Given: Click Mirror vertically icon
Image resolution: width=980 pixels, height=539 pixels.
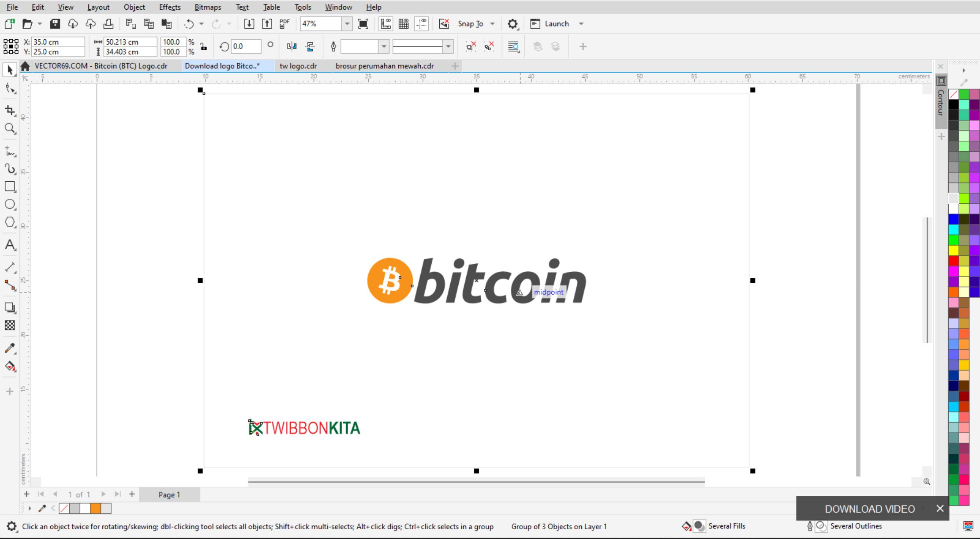Looking at the screenshot, I should pos(310,46).
